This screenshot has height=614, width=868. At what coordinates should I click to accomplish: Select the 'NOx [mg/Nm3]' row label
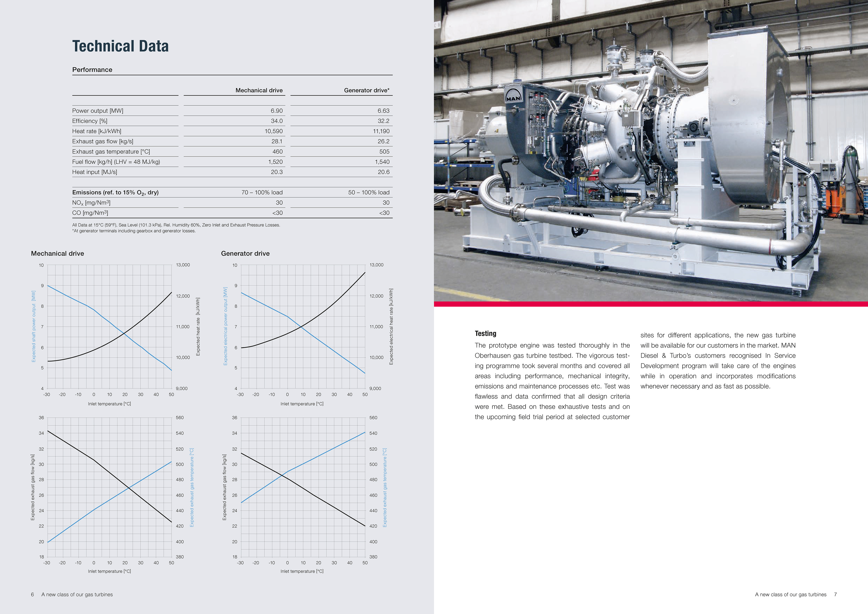click(91, 203)
